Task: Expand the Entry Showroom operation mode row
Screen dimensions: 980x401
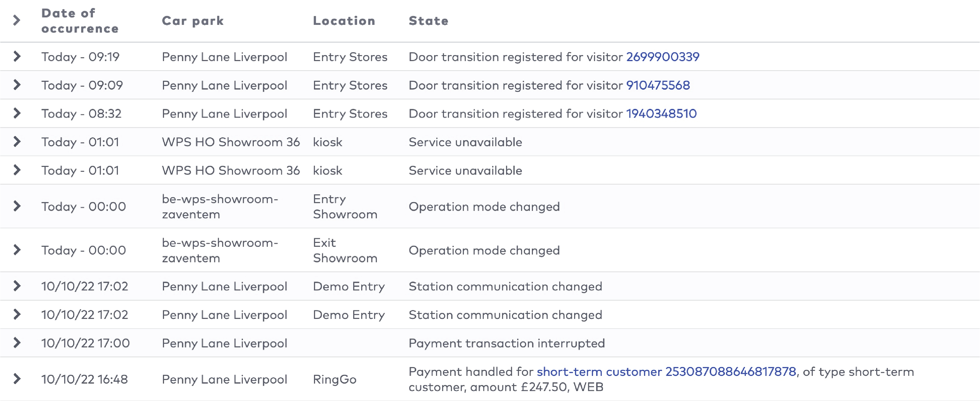Action: [17, 206]
